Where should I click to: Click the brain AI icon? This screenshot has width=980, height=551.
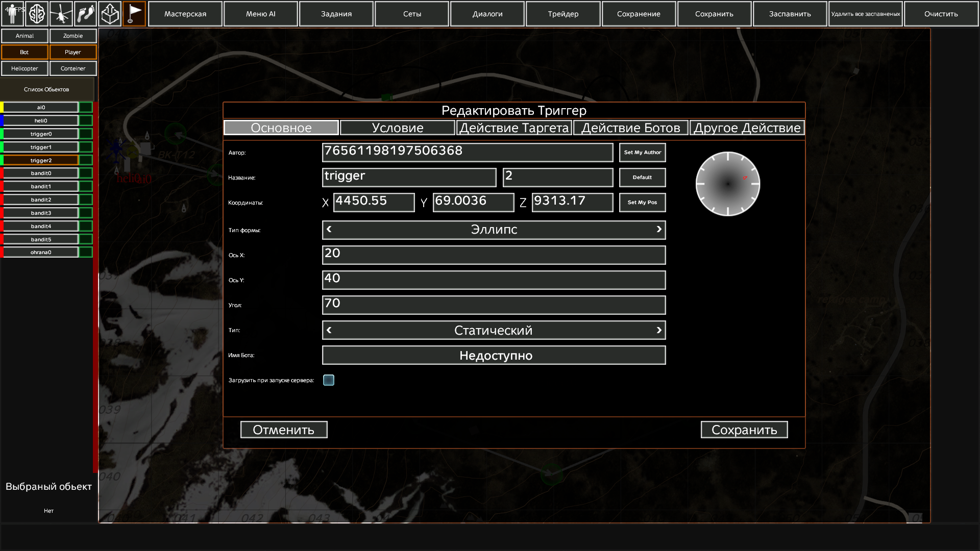[37, 14]
